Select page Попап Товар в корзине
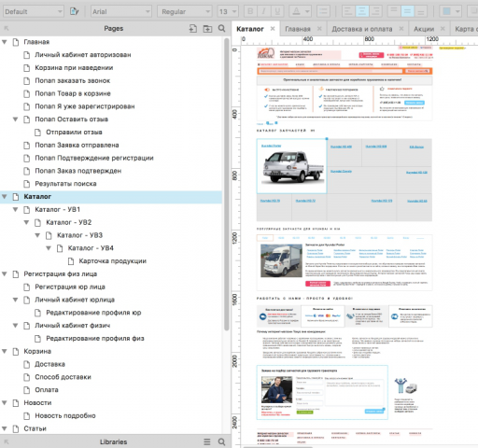 pyautogui.click(x=73, y=93)
